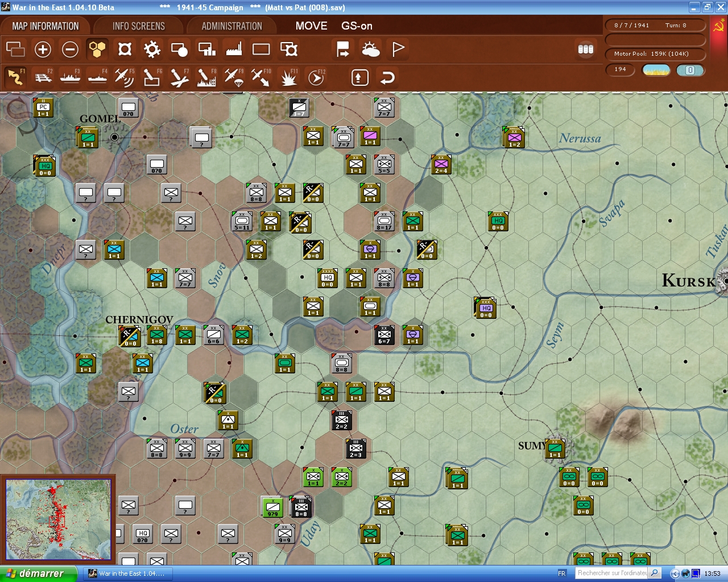Viewport: 728px width, 582px height.
Task: Click the zoom out minus icon
Action: tap(70, 49)
